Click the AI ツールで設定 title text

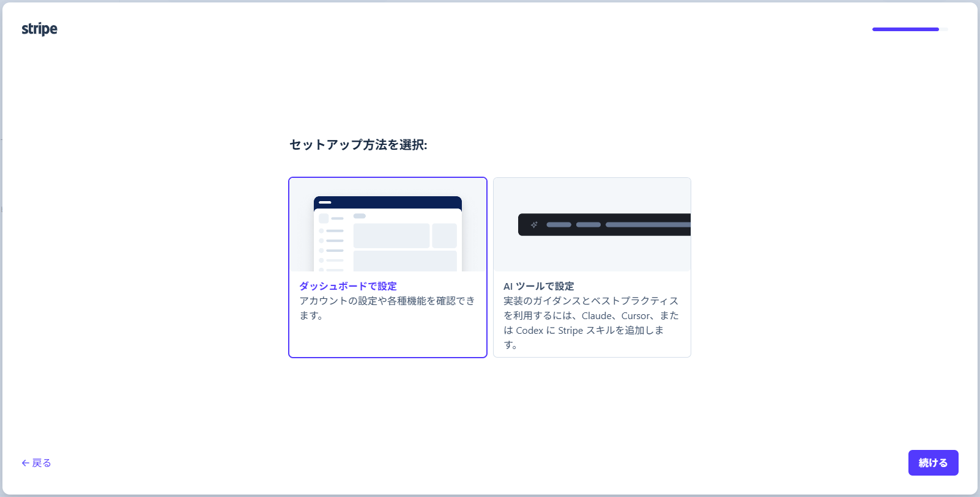click(x=539, y=286)
